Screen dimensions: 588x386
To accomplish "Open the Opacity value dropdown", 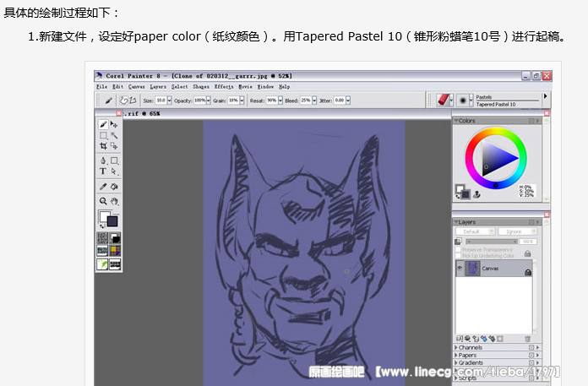I will 209,101.
